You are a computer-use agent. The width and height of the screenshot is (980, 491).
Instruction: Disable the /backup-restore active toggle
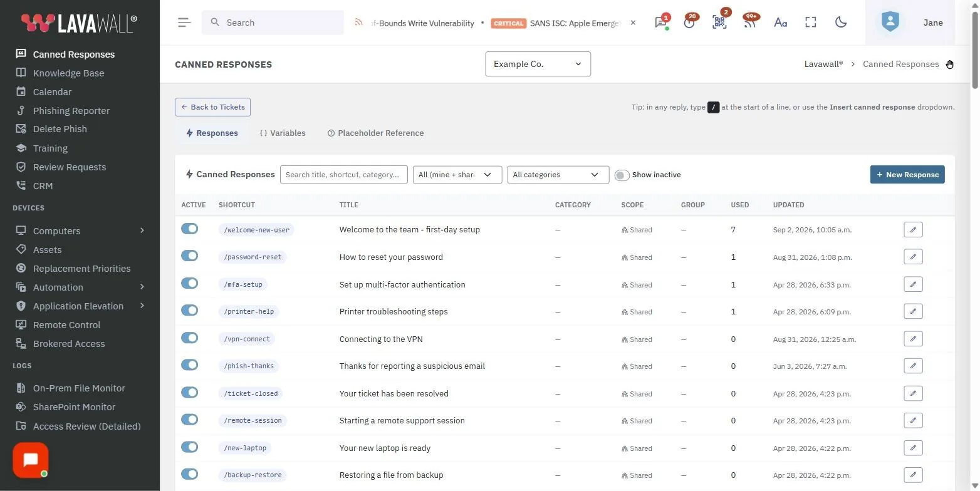tap(189, 474)
